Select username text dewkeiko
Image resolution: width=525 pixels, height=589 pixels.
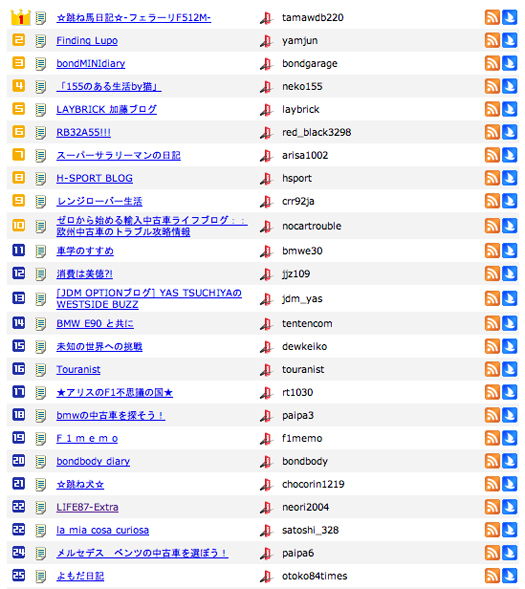[x=305, y=346]
